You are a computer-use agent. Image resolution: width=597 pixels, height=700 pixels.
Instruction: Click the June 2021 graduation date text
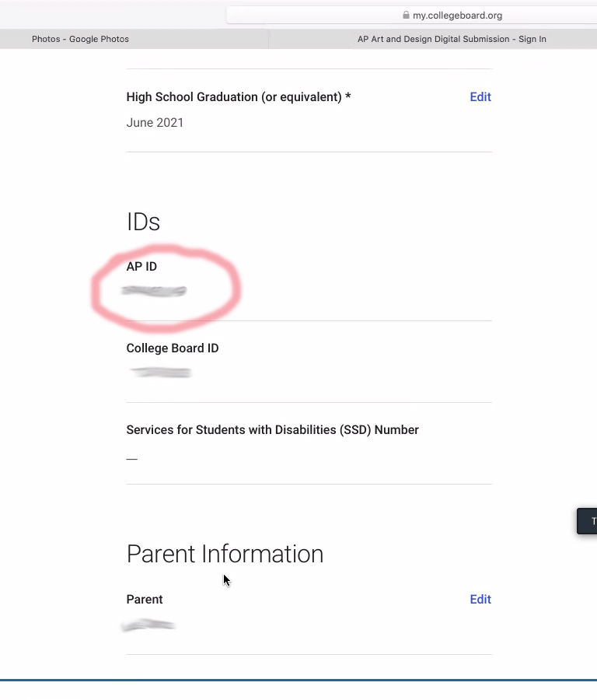point(155,122)
